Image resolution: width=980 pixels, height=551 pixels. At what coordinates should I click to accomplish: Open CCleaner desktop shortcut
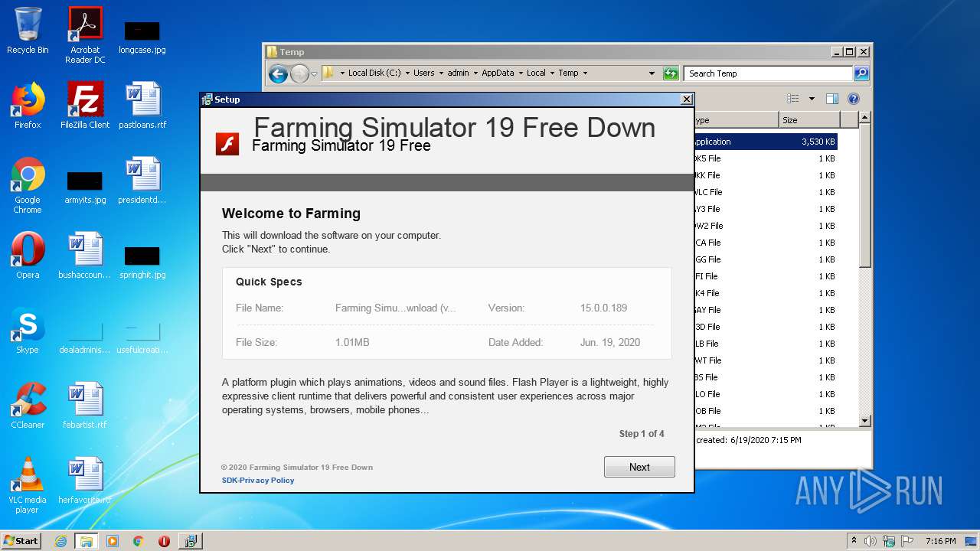(x=28, y=405)
